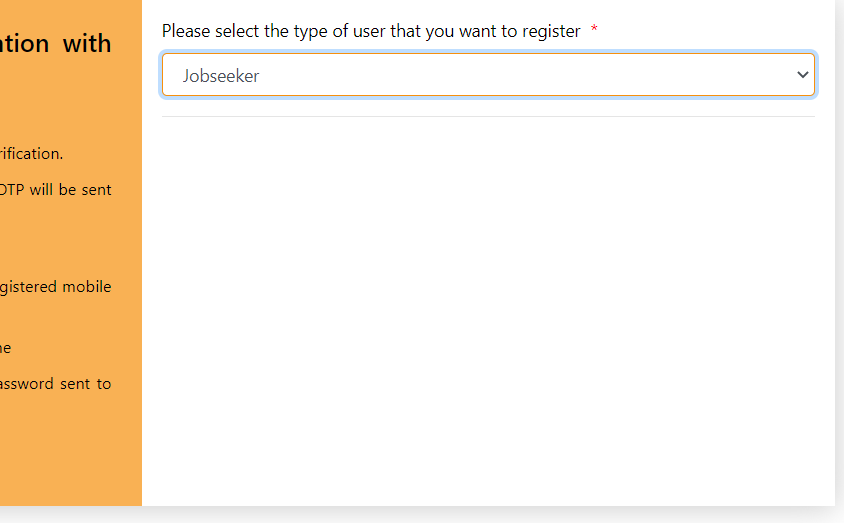
Task: Click the red required asterisk
Action: [594, 29]
